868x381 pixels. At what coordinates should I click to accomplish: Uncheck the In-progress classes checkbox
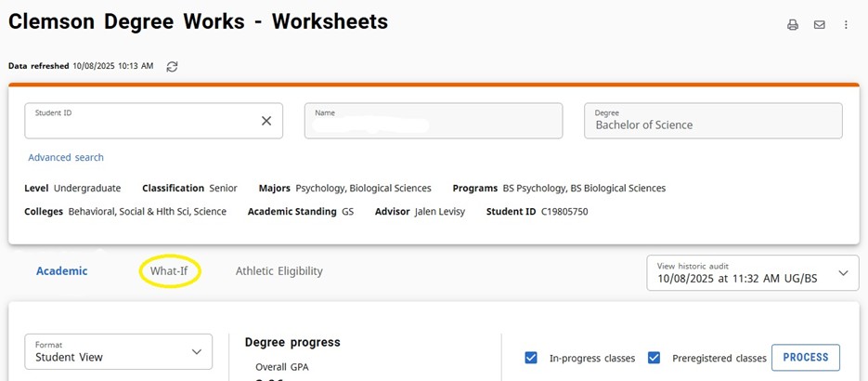[531, 358]
